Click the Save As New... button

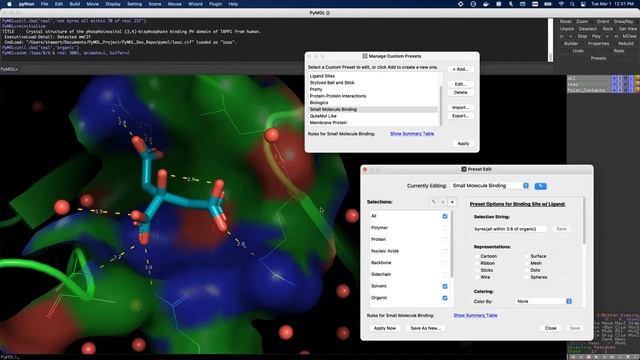(425, 328)
